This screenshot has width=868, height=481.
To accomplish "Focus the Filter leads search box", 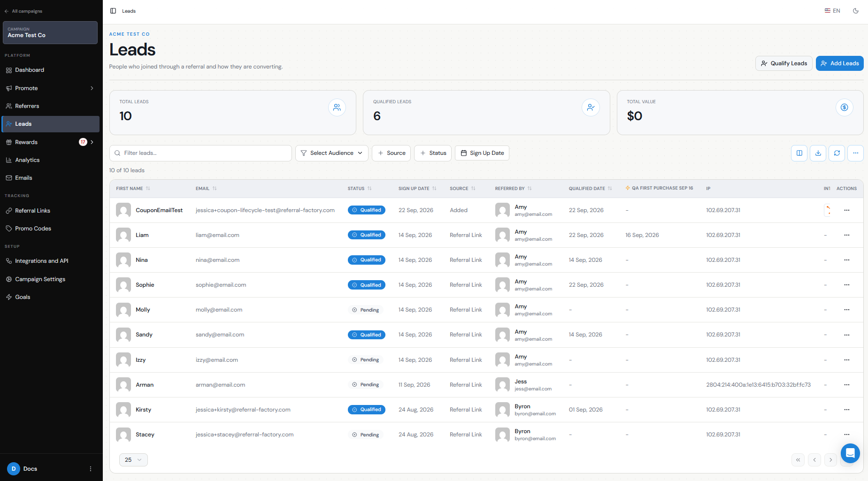I will [x=200, y=153].
